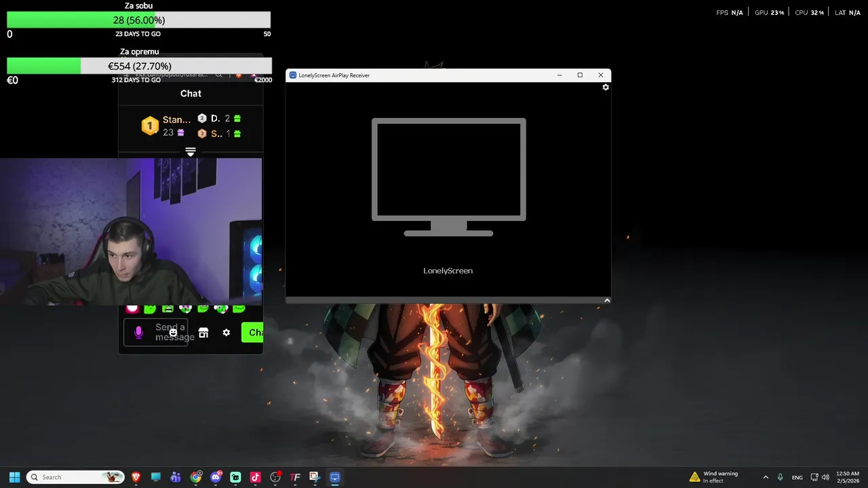Select the bronze rank 3 badge
Screen dimensions: 868x488
point(201,134)
